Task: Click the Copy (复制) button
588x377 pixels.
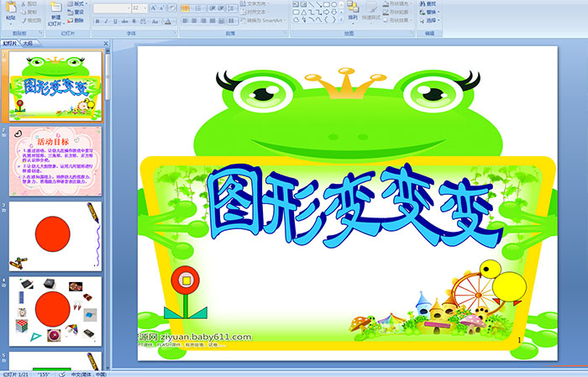Action: pyautogui.click(x=29, y=12)
